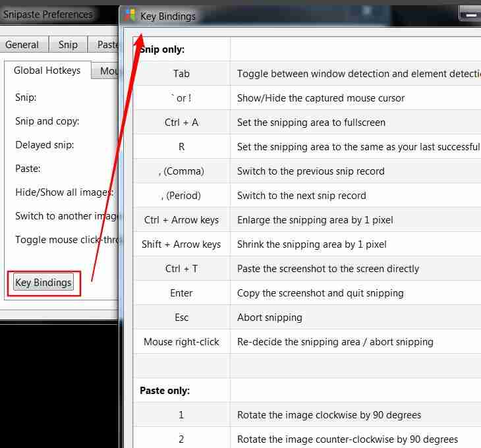Click the Enter key cell
Image resolution: width=481 pixels, height=448 pixels.
182,293
